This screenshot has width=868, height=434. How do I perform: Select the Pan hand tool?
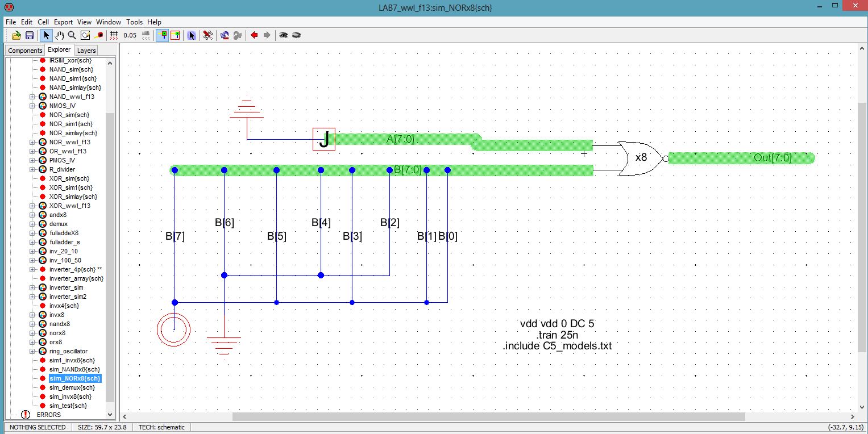[60, 35]
